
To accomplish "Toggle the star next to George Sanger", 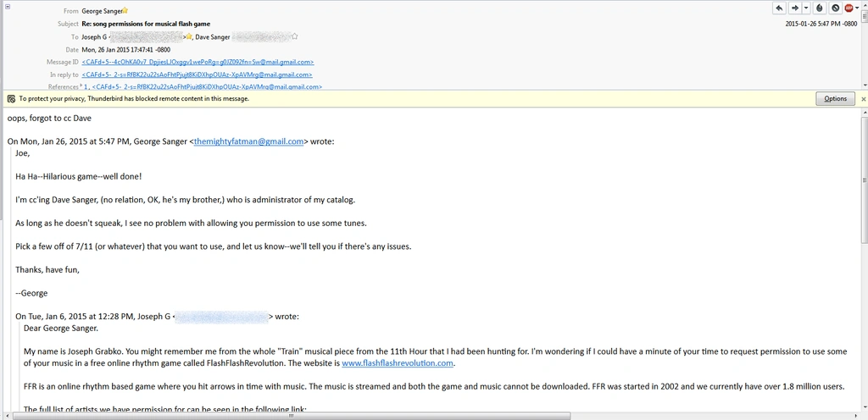I will (x=125, y=11).
